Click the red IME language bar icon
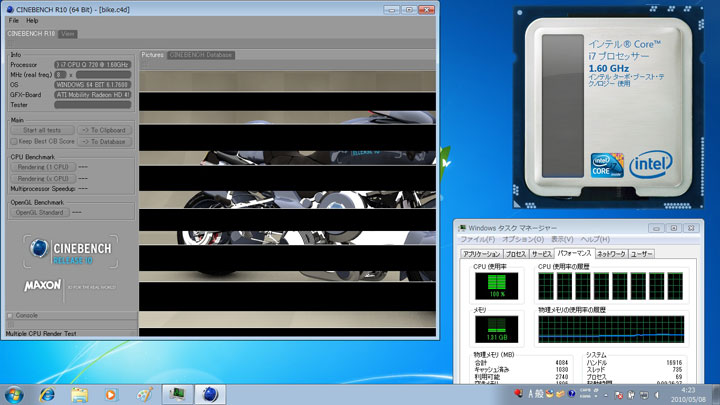The image size is (720, 405). pos(518,394)
